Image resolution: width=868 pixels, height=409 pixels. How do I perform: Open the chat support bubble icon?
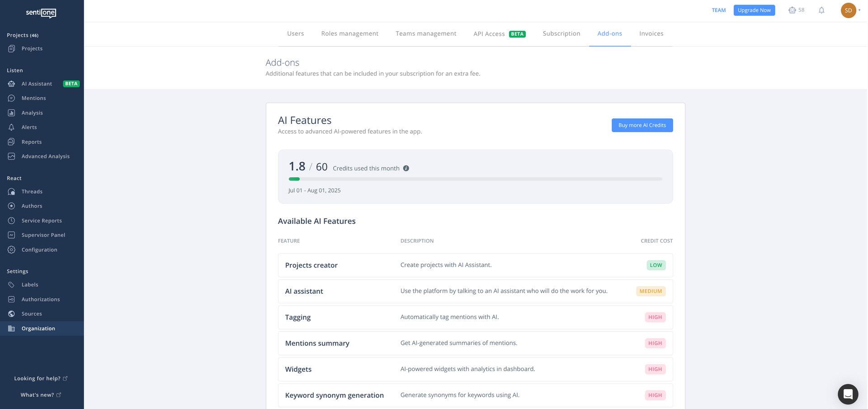click(848, 394)
